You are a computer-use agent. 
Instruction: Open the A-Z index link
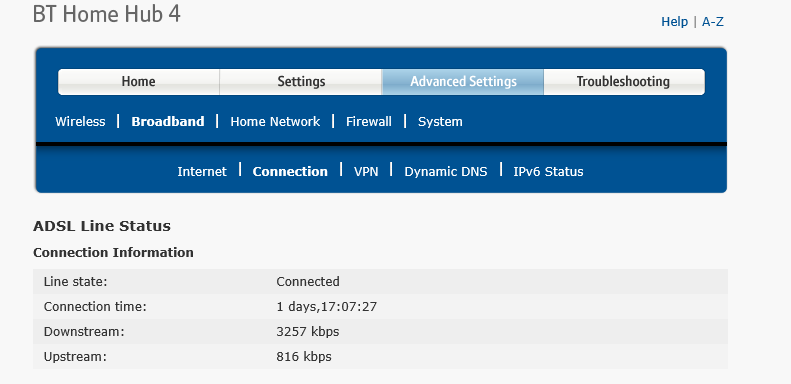click(x=713, y=22)
